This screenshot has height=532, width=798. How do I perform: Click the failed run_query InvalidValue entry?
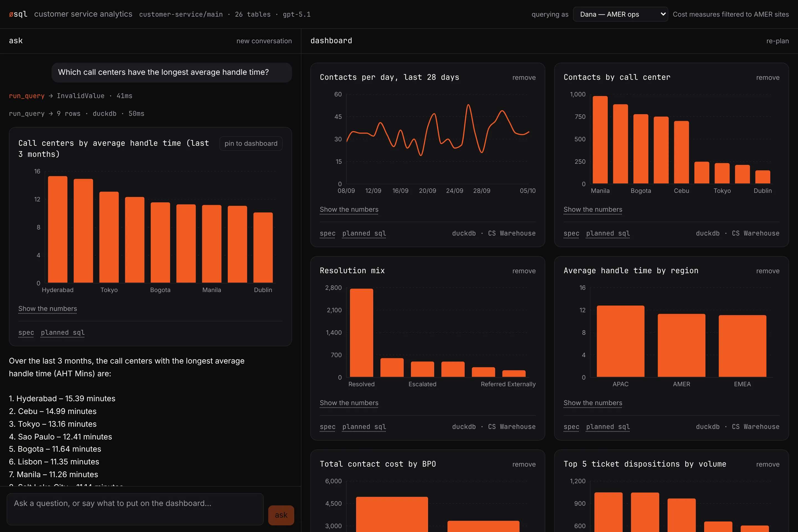click(x=71, y=96)
